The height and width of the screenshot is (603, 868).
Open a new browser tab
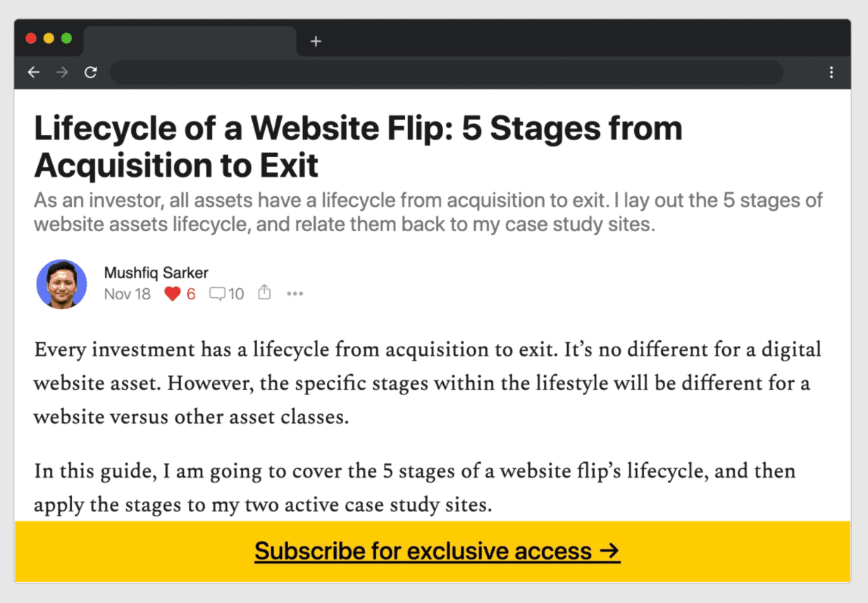(x=316, y=42)
